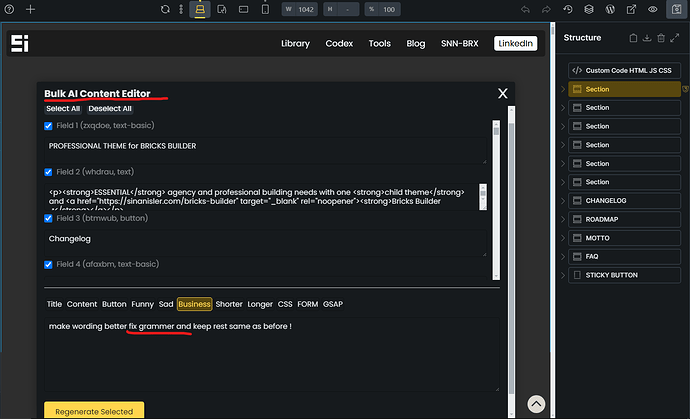Click the undo arrow icon
This screenshot has height=419, width=690.
click(x=525, y=9)
